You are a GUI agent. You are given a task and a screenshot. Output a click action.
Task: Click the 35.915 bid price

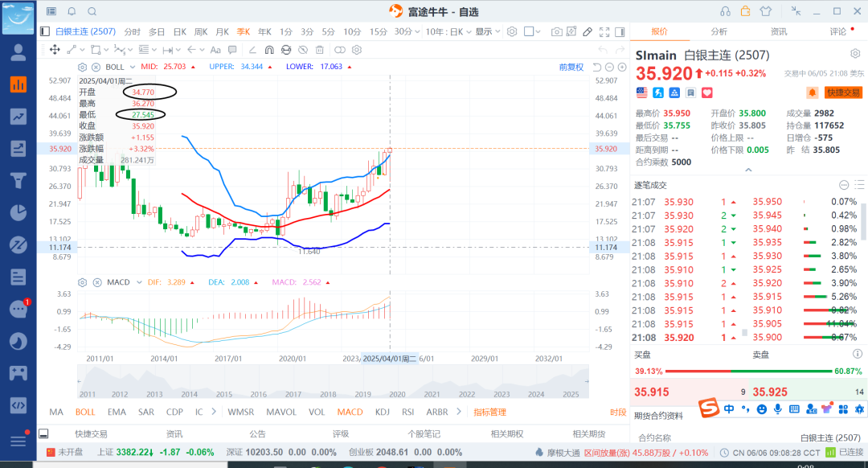652,392
